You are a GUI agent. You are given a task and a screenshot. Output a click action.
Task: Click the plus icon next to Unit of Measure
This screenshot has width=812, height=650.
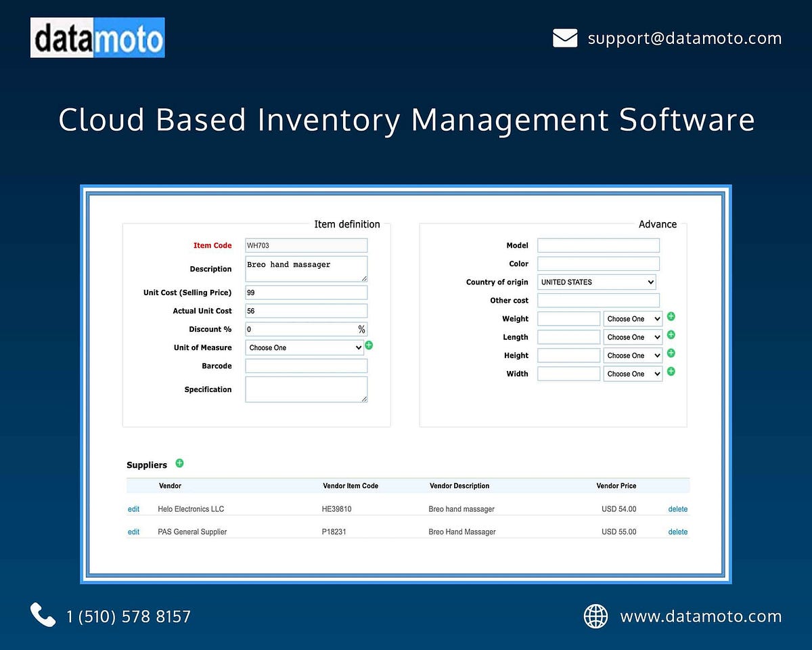369,345
